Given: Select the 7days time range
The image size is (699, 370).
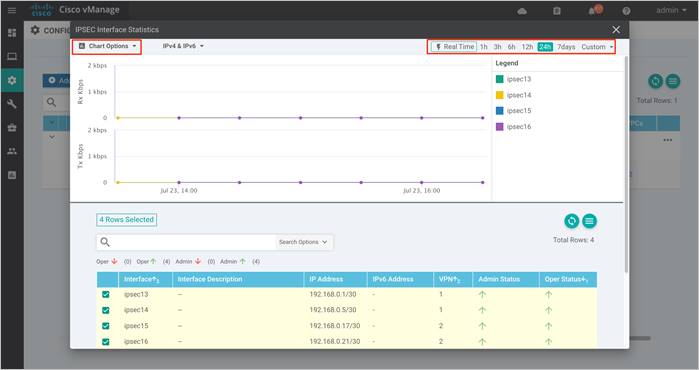Looking at the screenshot, I should click(566, 47).
